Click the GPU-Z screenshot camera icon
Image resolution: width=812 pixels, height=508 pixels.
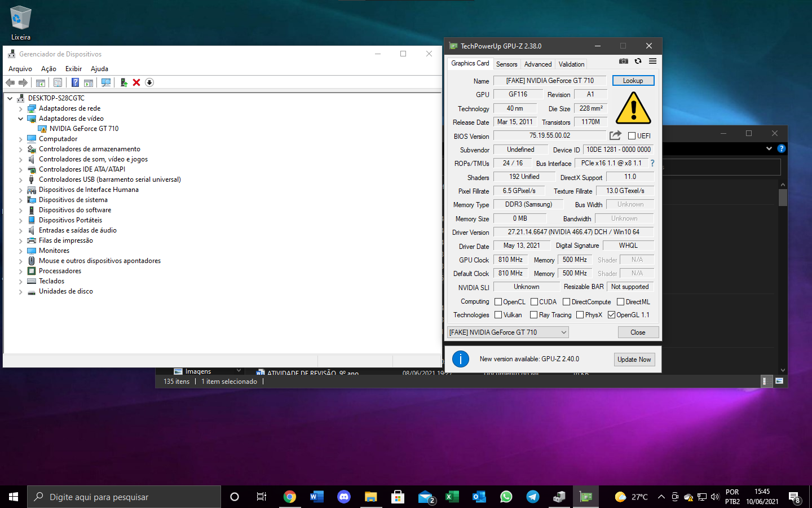pyautogui.click(x=624, y=61)
